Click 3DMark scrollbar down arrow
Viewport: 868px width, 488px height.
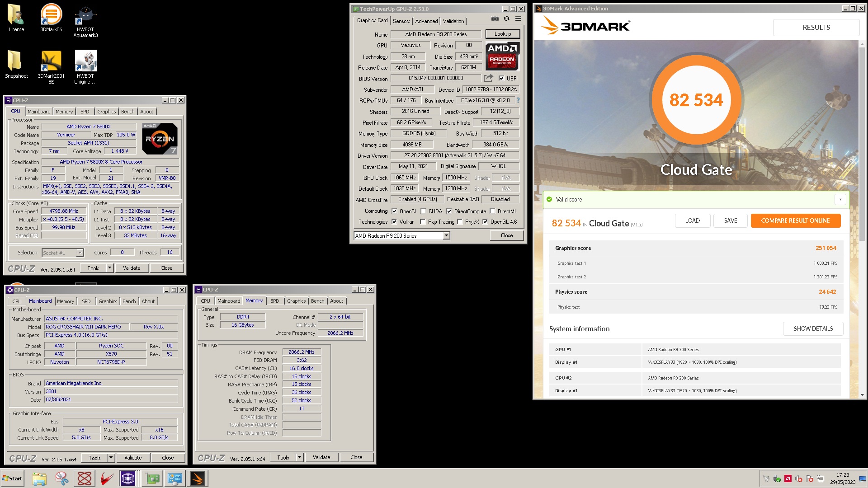(862, 395)
